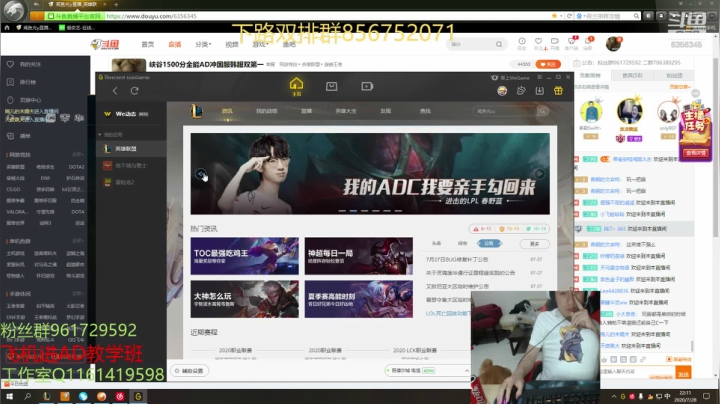
Task: Click the browser bookmark star icon
Action: (554, 16)
